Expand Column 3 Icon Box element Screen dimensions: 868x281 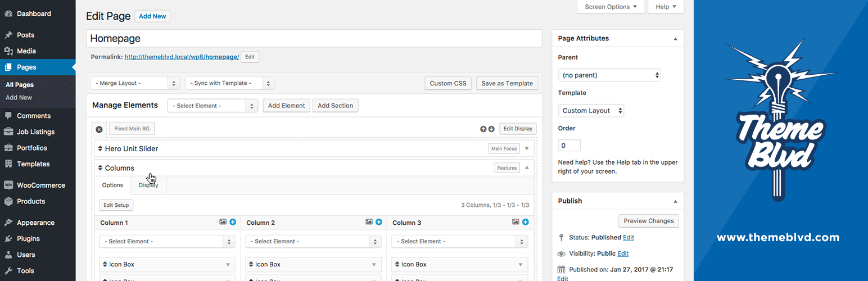[520, 265]
